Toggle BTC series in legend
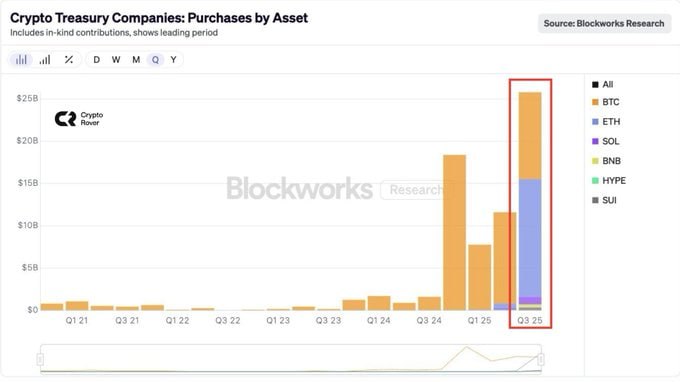The height and width of the screenshot is (382, 680). pyautogui.click(x=606, y=102)
